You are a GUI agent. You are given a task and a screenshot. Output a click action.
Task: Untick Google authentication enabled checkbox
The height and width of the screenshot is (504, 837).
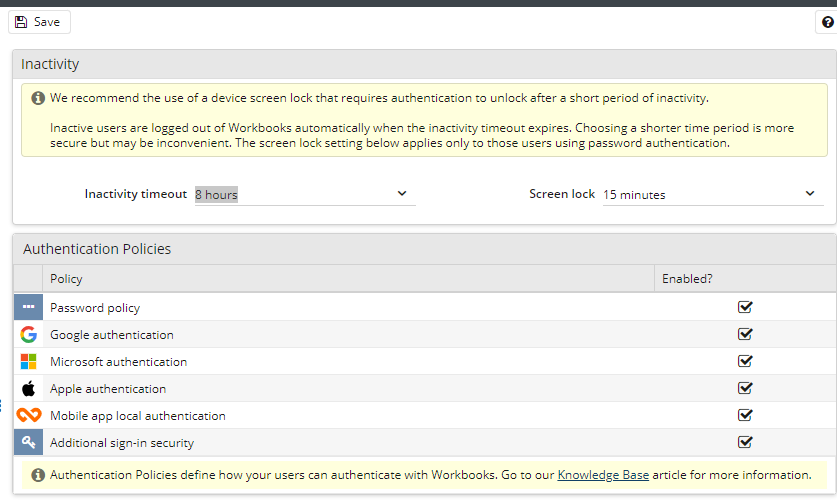(x=745, y=334)
